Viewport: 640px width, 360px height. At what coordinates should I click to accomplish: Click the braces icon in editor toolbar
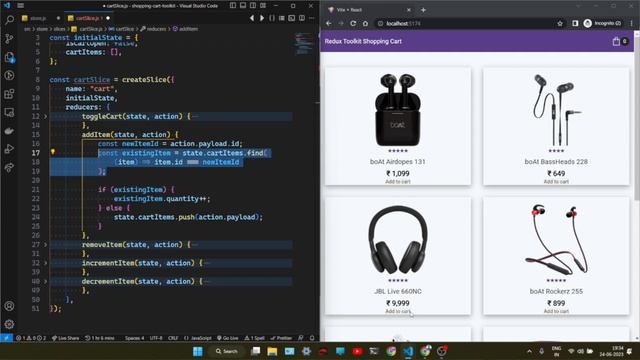click(272, 18)
